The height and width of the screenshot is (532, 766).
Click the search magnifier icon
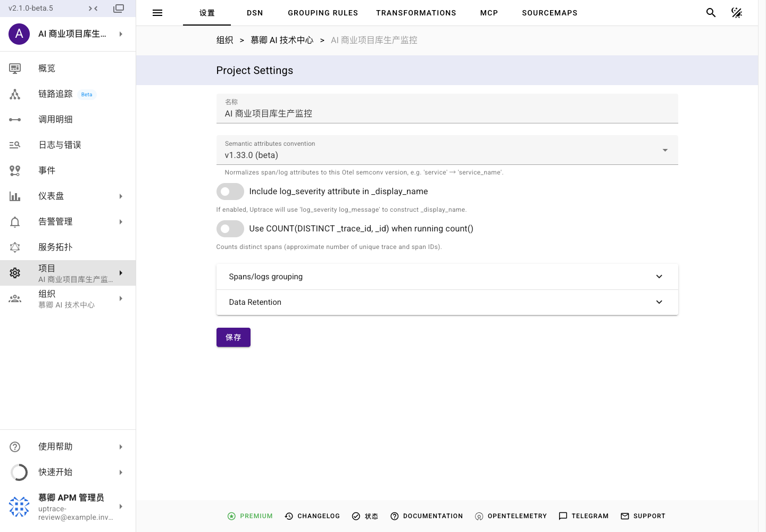pyautogui.click(x=711, y=13)
